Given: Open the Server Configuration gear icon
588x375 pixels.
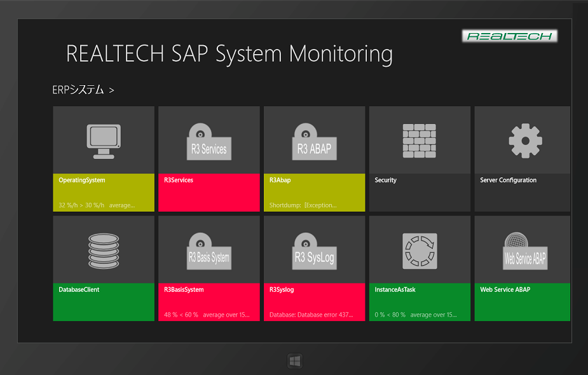Looking at the screenshot, I should (525, 140).
